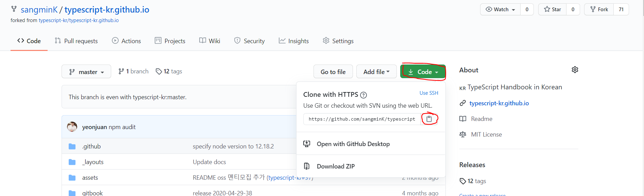Go to sangminK user profile

(x=39, y=10)
